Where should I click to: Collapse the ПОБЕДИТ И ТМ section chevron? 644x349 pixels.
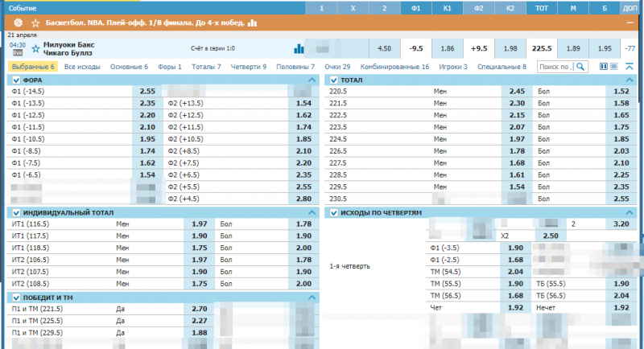click(x=312, y=297)
